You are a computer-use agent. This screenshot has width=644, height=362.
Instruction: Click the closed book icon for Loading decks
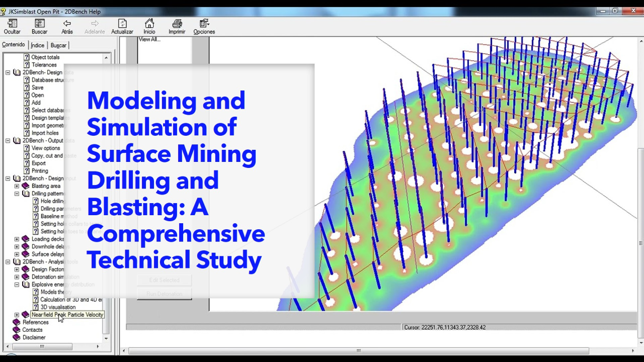click(26, 239)
